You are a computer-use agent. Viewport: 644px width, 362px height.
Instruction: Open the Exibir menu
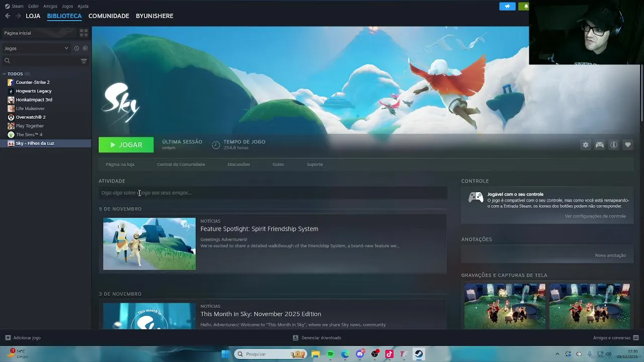point(33,6)
